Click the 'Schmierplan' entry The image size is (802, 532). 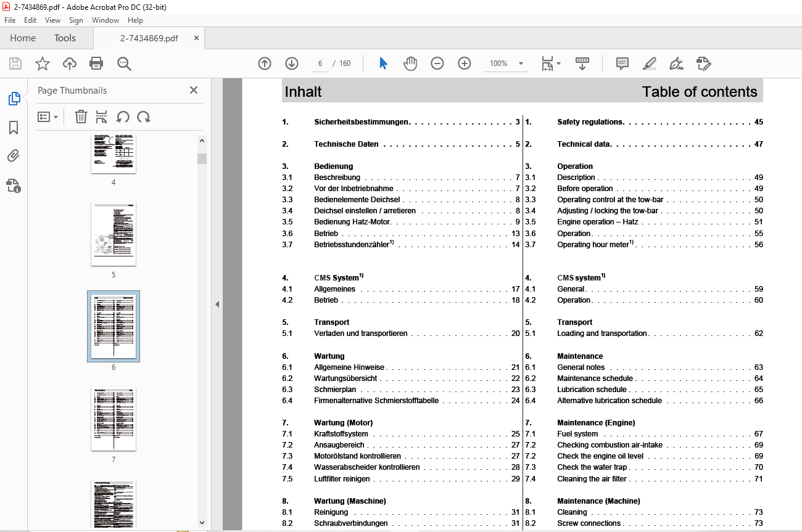335,390
